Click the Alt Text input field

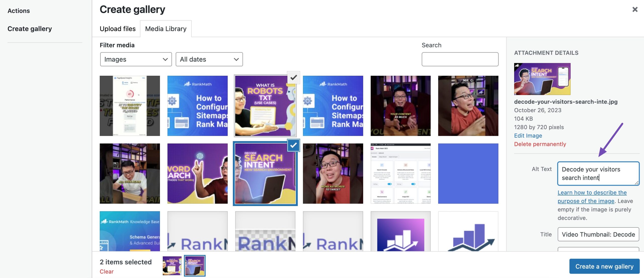(x=598, y=174)
